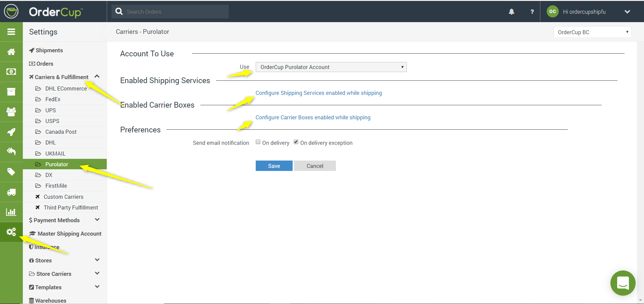Viewport: 644px width, 304px height.
Task: Expand the Payment Methods section
Action: (x=97, y=220)
